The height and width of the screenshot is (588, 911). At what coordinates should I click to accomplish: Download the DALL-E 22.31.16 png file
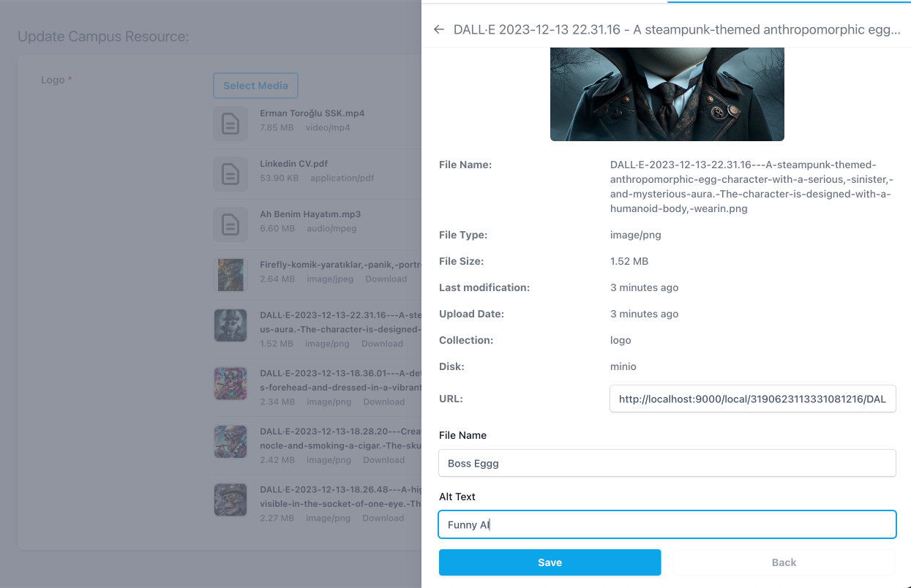coord(382,344)
